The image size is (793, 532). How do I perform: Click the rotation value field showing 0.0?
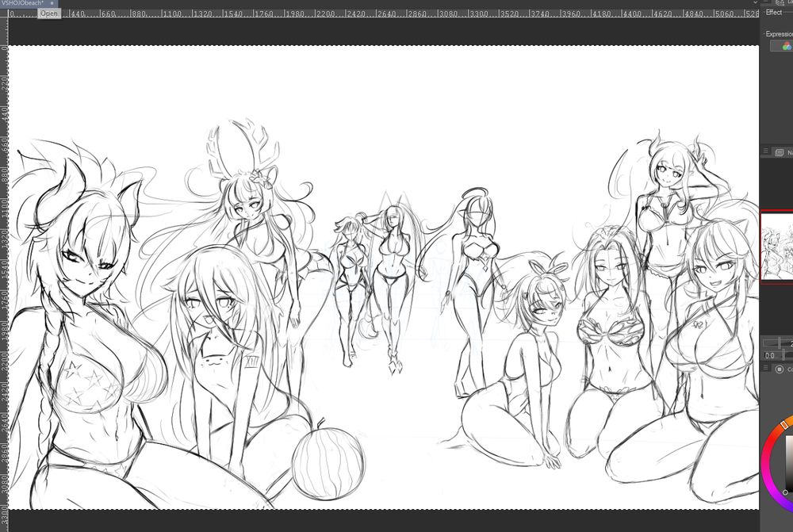click(x=770, y=355)
